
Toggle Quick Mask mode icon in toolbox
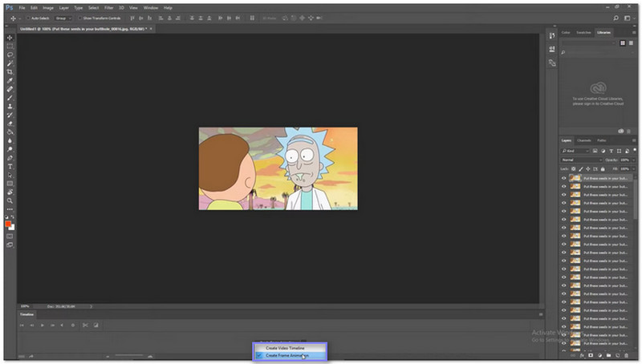coord(10,237)
